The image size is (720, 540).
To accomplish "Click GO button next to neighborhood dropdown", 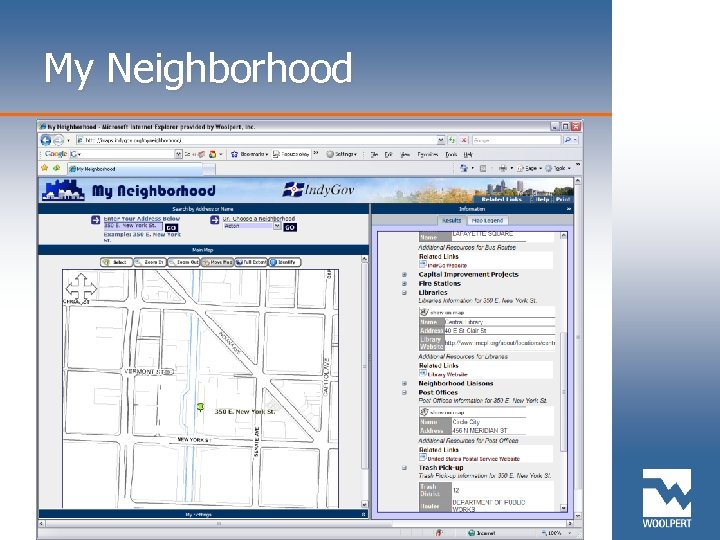I will [x=290, y=227].
